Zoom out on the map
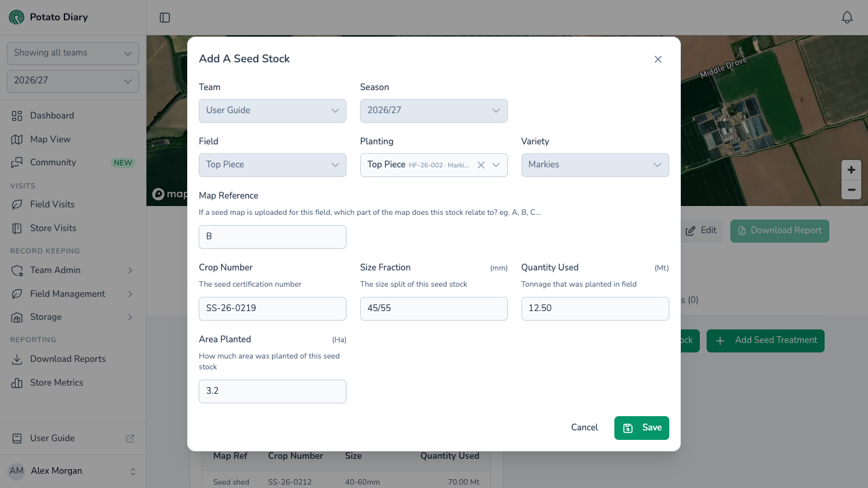Image resolution: width=868 pixels, height=488 pixels. [x=851, y=190]
